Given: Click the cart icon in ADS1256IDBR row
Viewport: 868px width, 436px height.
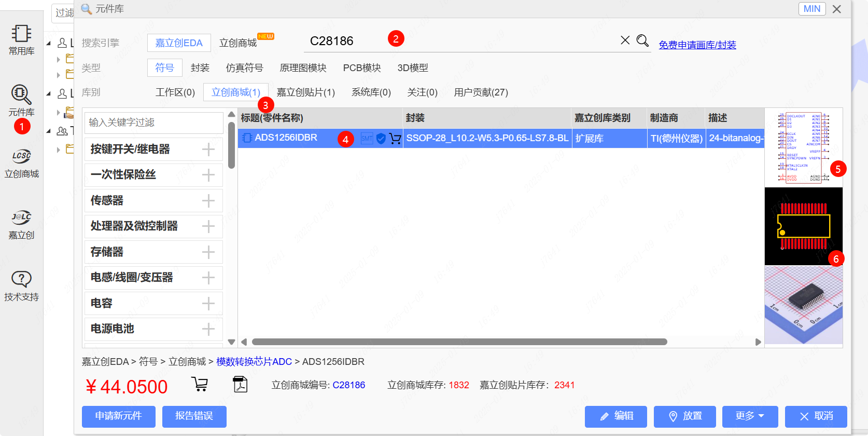Looking at the screenshot, I should coord(395,139).
